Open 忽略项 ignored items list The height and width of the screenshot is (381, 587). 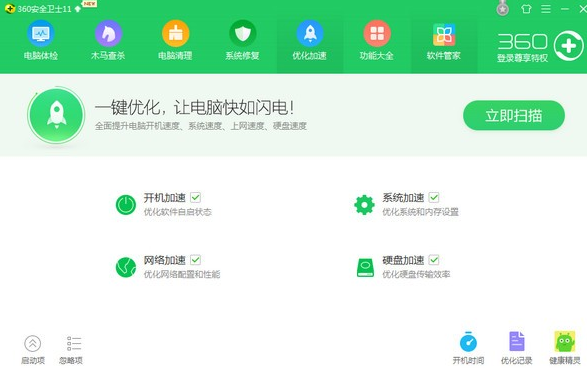point(71,350)
